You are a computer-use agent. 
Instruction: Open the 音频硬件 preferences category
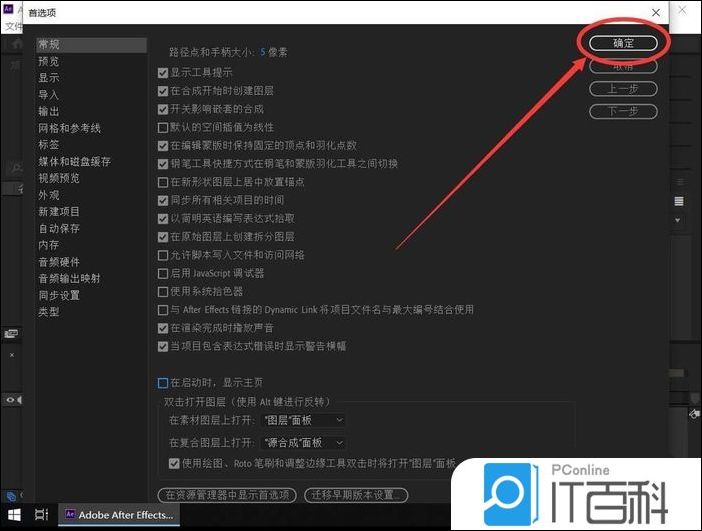59,262
